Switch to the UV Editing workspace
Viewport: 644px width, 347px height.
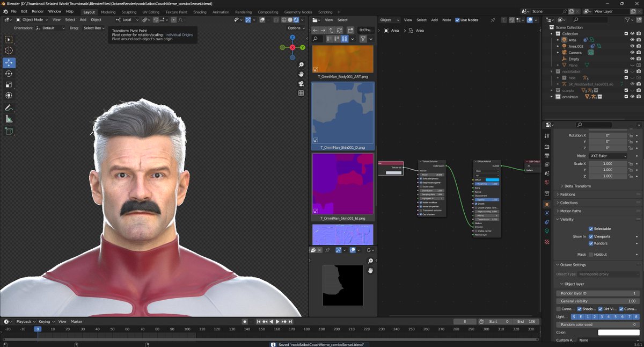(x=151, y=12)
